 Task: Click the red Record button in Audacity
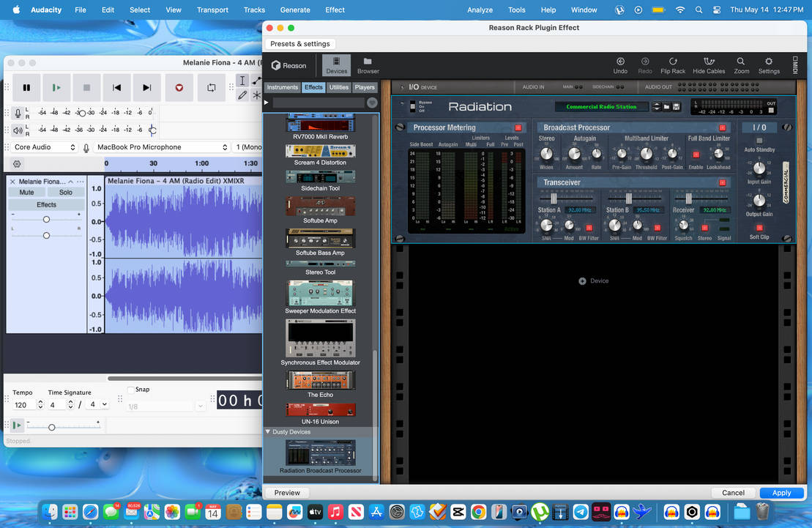point(179,88)
